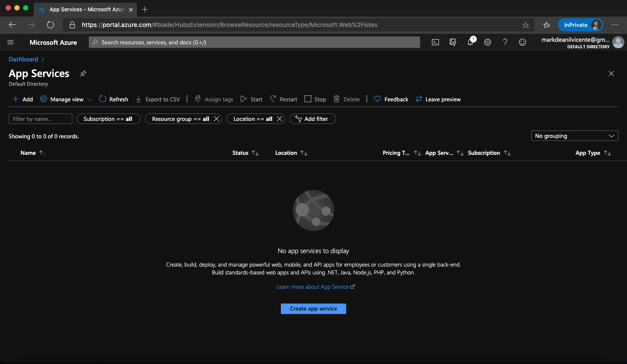
Task: Add this page to favorites star
Action: point(526,25)
